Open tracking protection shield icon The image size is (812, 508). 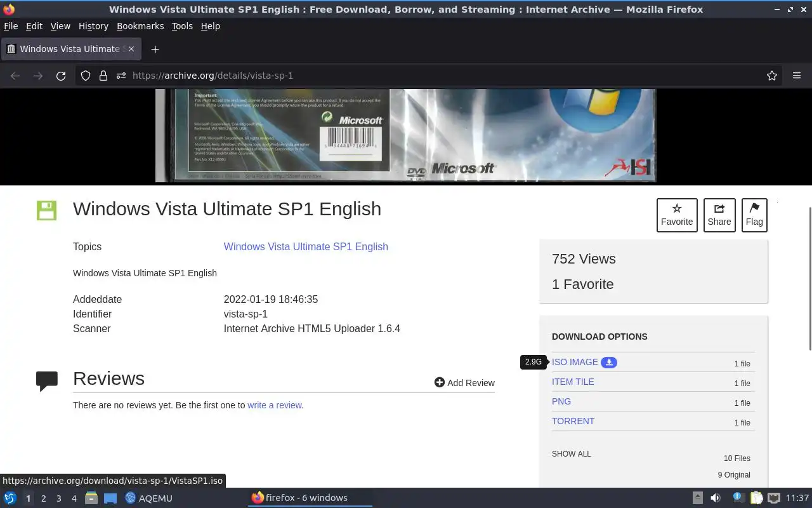click(86, 76)
